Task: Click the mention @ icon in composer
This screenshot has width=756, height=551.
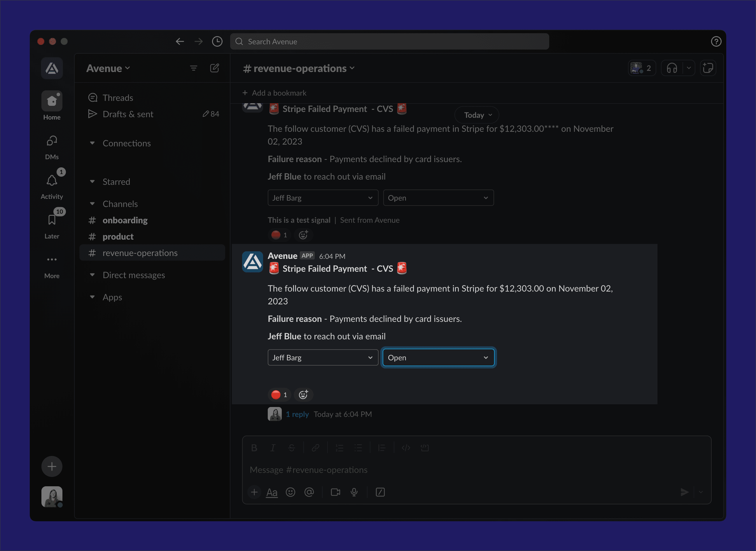Action: pos(309,492)
